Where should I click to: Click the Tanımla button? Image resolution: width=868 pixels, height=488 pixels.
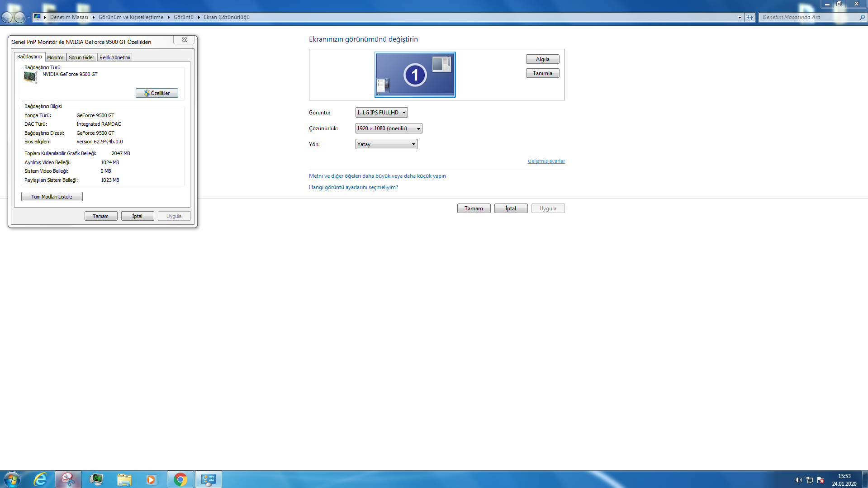coord(542,73)
